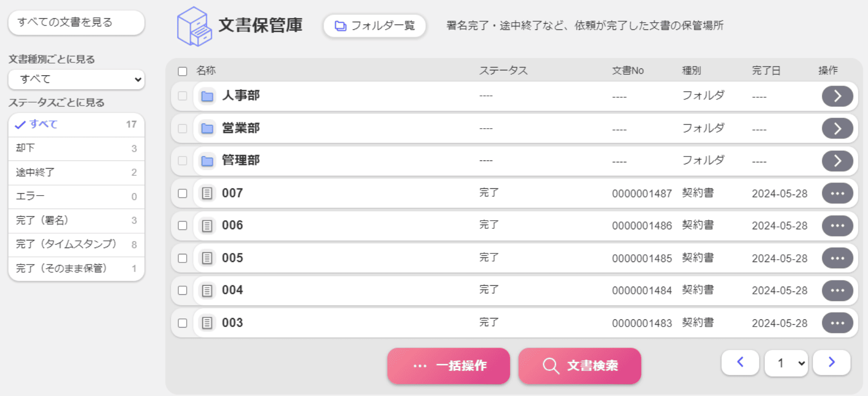Check the checkbox for document 005
Viewport: 868px width, 396px height.
pyautogui.click(x=182, y=258)
